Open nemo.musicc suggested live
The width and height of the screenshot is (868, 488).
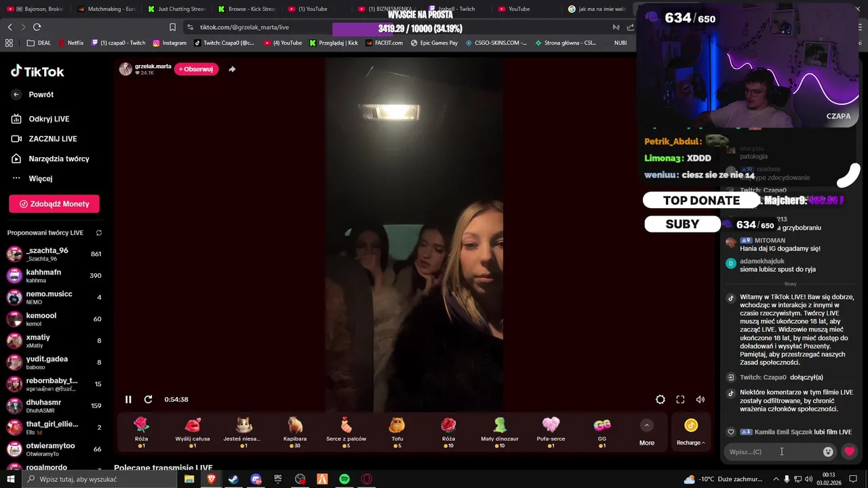click(x=54, y=298)
